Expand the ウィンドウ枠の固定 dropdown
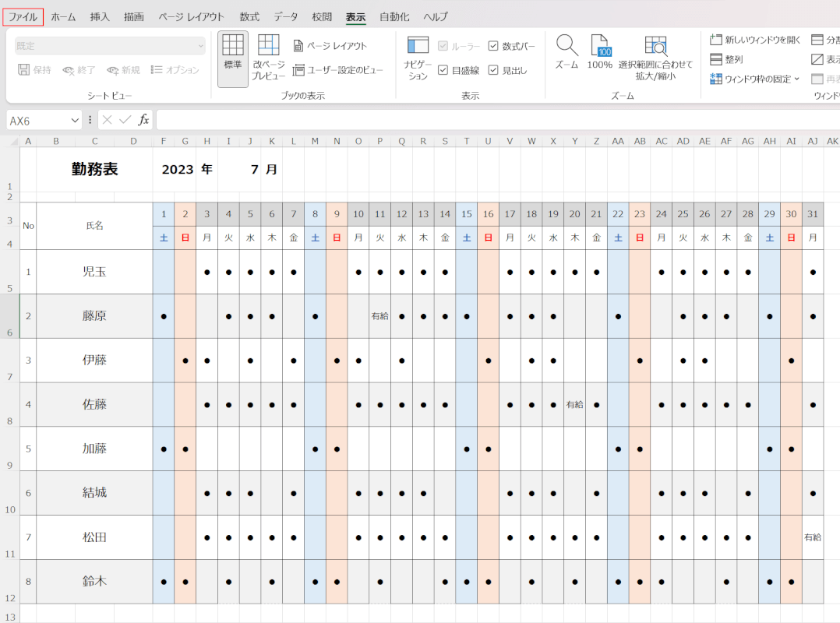Image resolution: width=840 pixels, height=623 pixels. pos(796,79)
